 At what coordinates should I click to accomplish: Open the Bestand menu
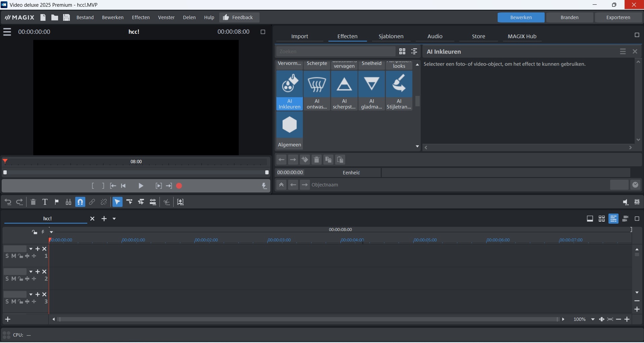85,17
